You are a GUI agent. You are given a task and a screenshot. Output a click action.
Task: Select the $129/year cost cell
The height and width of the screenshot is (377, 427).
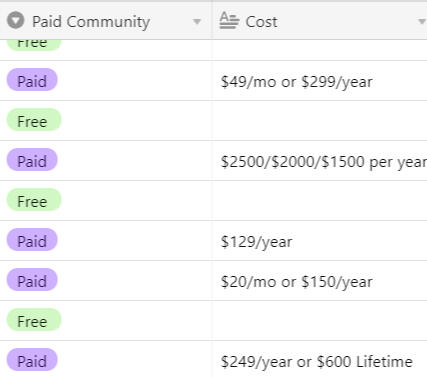pos(319,241)
